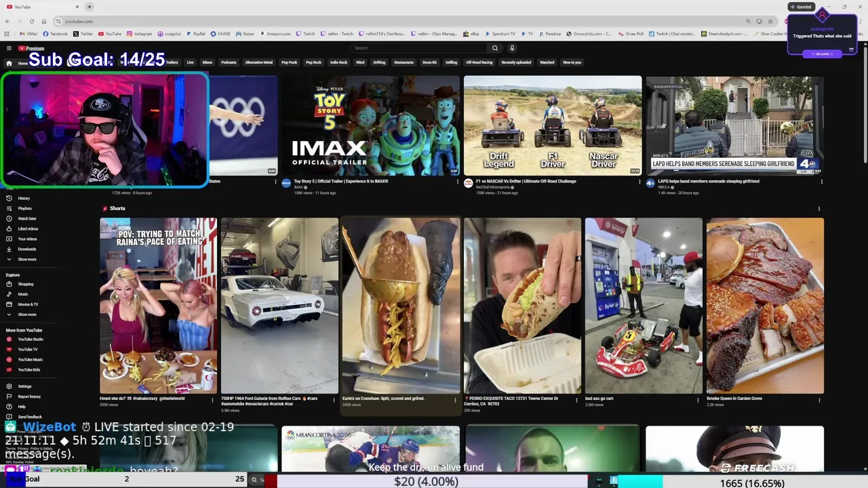Select the Podcasts filter chip

pyautogui.click(x=229, y=62)
